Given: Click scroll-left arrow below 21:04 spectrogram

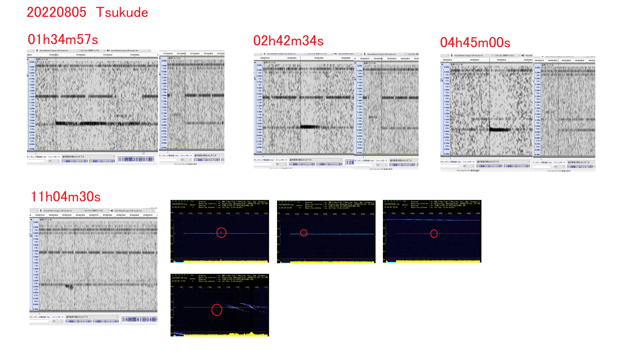Looking at the screenshot, I should coord(39,314).
